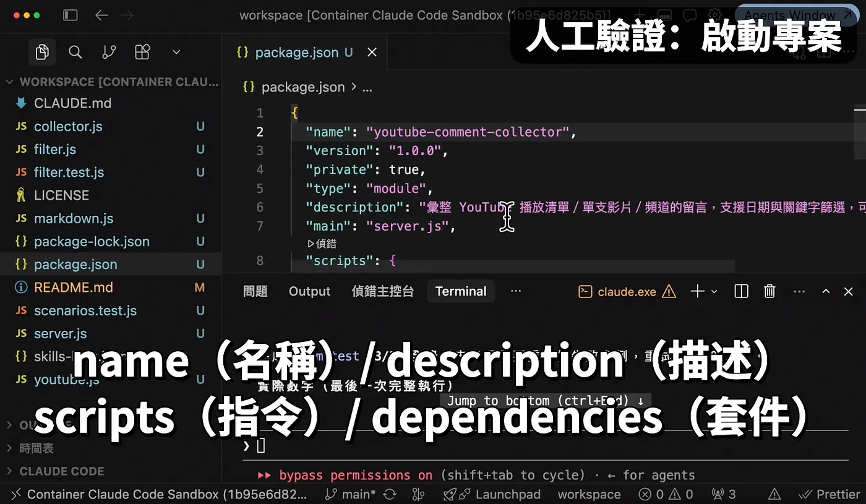Click the main* branch in status bar
Viewport: 866px width, 504px height.
tap(350, 494)
